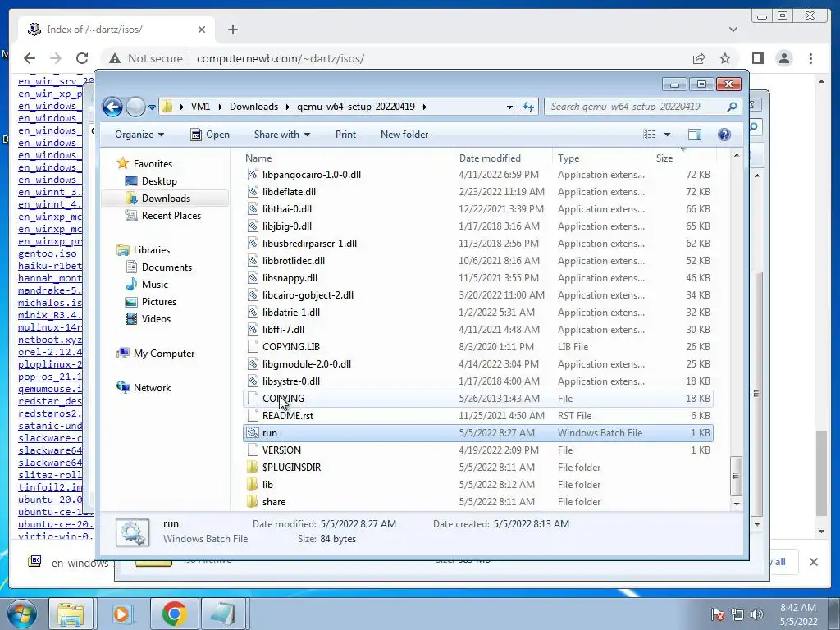The height and width of the screenshot is (630, 840).
Task: Click the Explorer search magnifier icon
Action: (732, 107)
